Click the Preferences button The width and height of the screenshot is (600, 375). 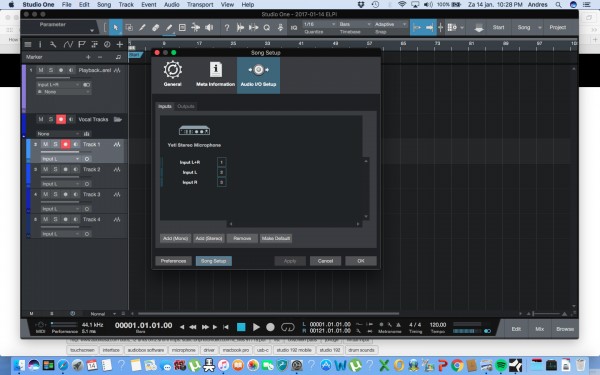[x=173, y=261]
